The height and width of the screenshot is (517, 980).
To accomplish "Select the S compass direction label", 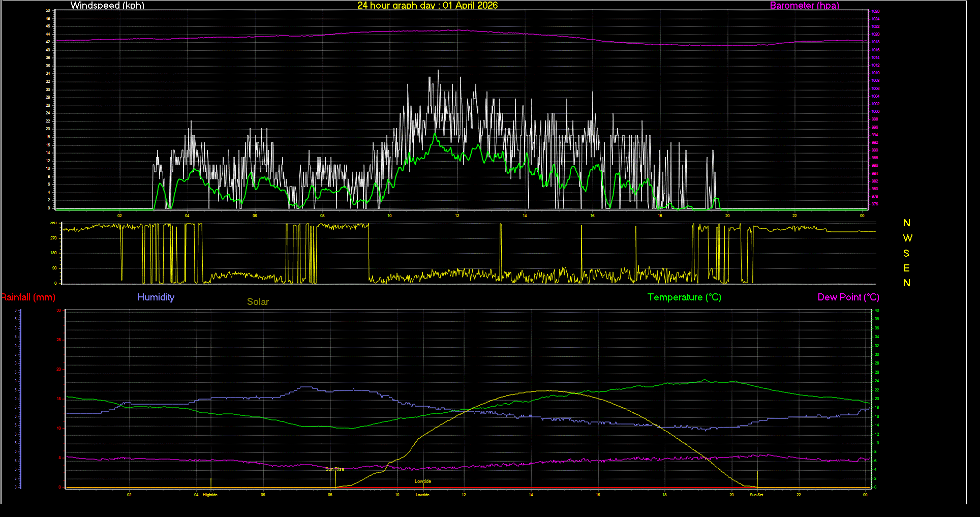I will (906, 253).
